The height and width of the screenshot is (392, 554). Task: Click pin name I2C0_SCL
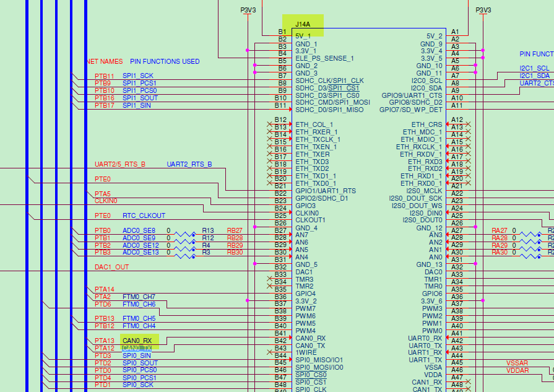coord(426,81)
